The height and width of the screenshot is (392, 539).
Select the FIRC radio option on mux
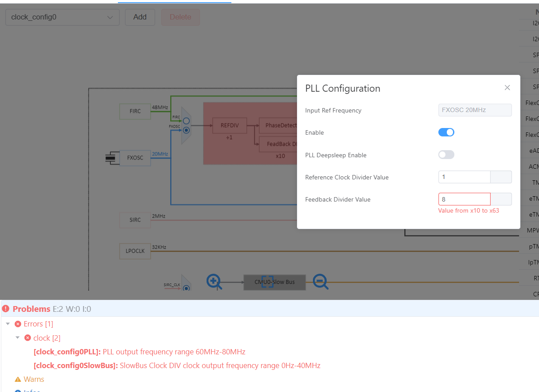(x=187, y=121)
